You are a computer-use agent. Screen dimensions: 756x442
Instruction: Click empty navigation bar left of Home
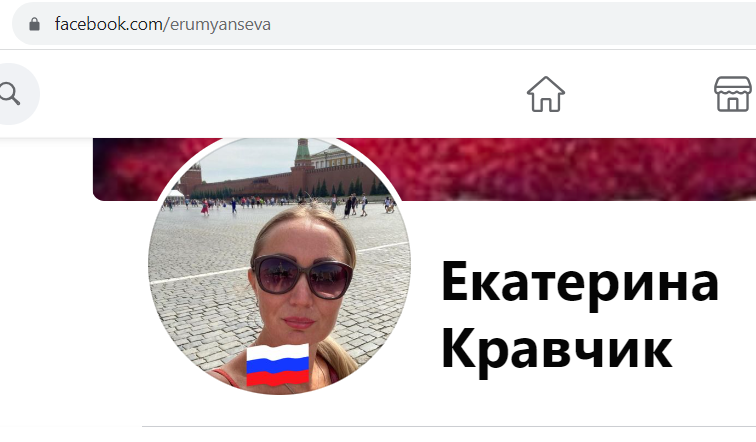pyautogui.click(x=280, y=94)
